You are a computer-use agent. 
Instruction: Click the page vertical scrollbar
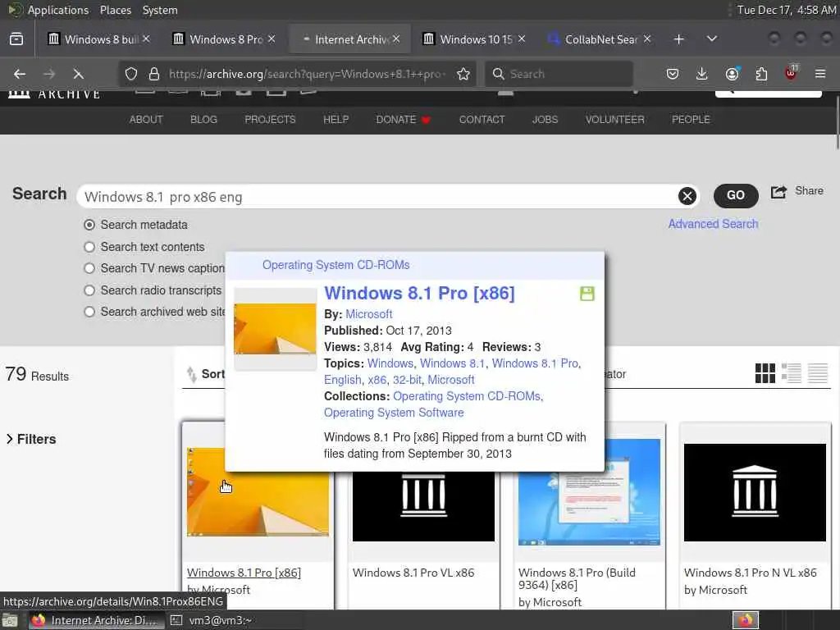coord(836,122)
